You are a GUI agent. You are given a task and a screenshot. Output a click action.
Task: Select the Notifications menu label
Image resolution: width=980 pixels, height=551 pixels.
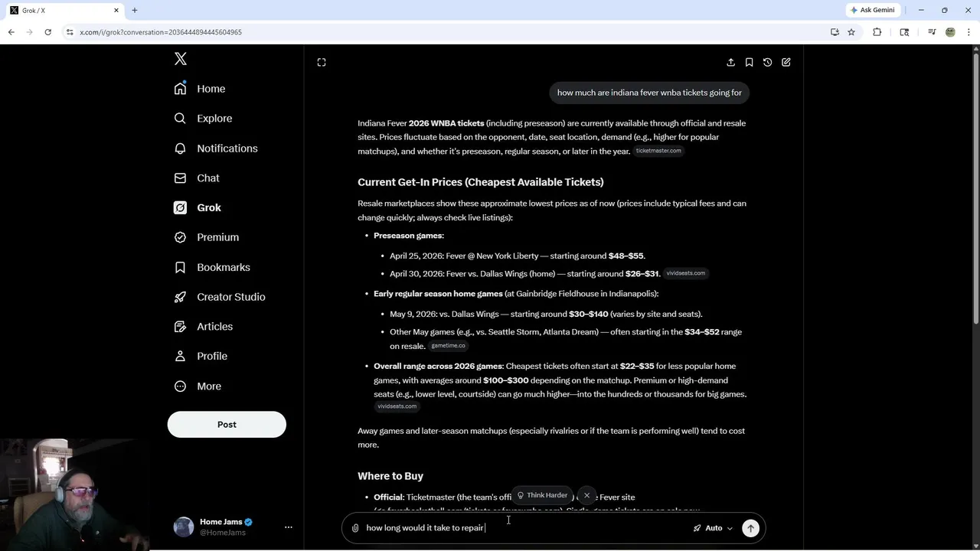227,148
